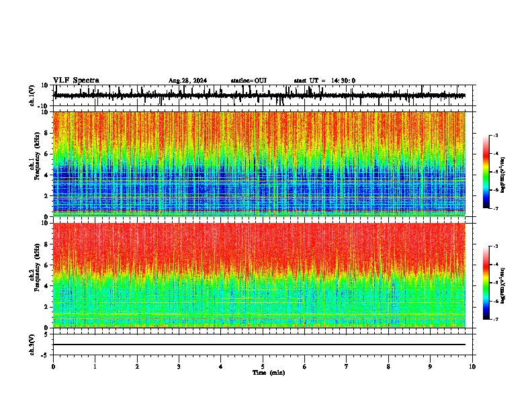Viewport: 532px width, 411px height.
Task: Click the ch.2 colorbar '-7' tick label
Action: click(496, 320)
